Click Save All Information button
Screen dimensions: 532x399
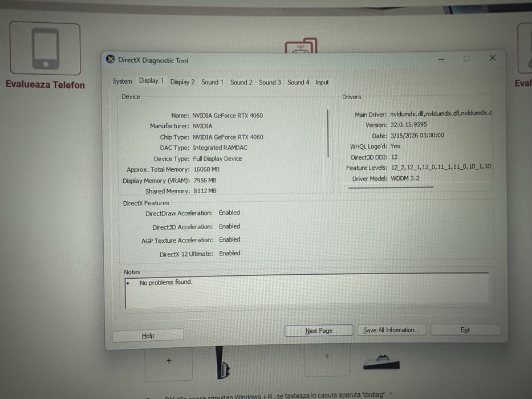click(391, 330)
